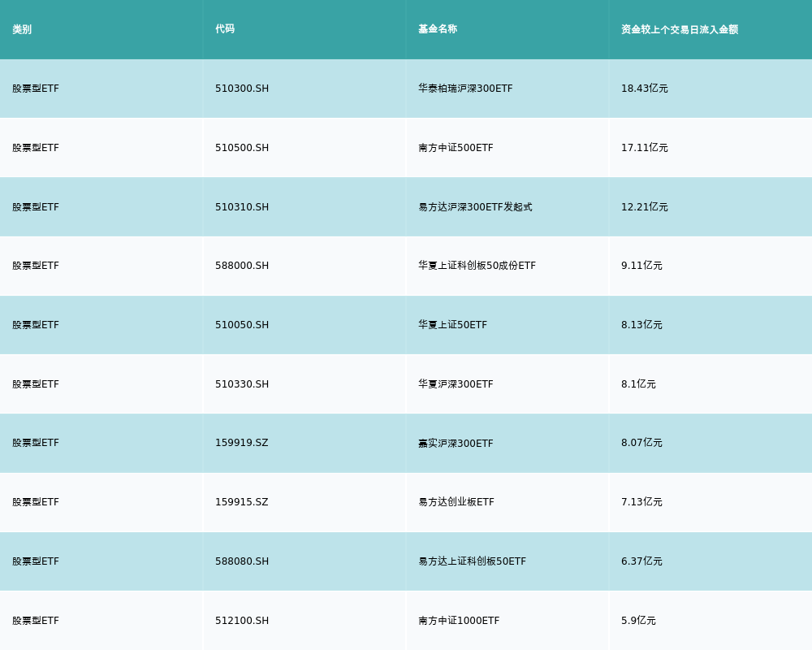Image resolution: width=812 pixels, height=650 pixels.
Task: Select fund code 510300.SH
Action: (x=242, y=89)
